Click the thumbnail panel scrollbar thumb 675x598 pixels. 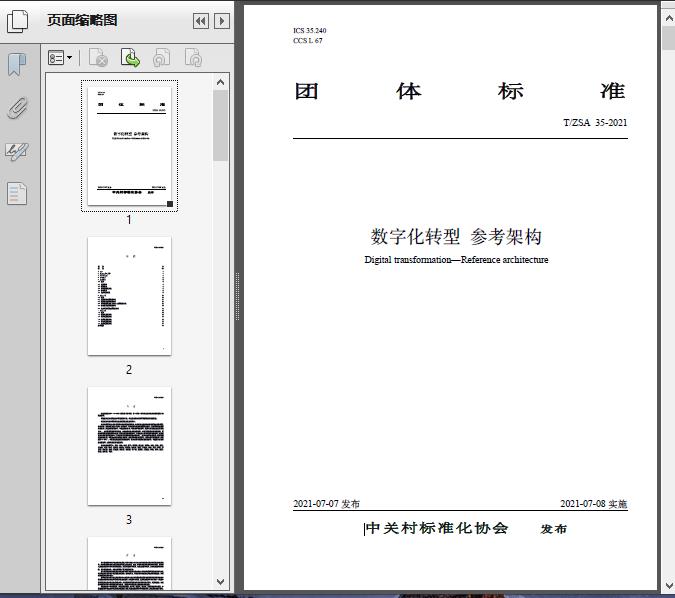(x=220, y=125)
